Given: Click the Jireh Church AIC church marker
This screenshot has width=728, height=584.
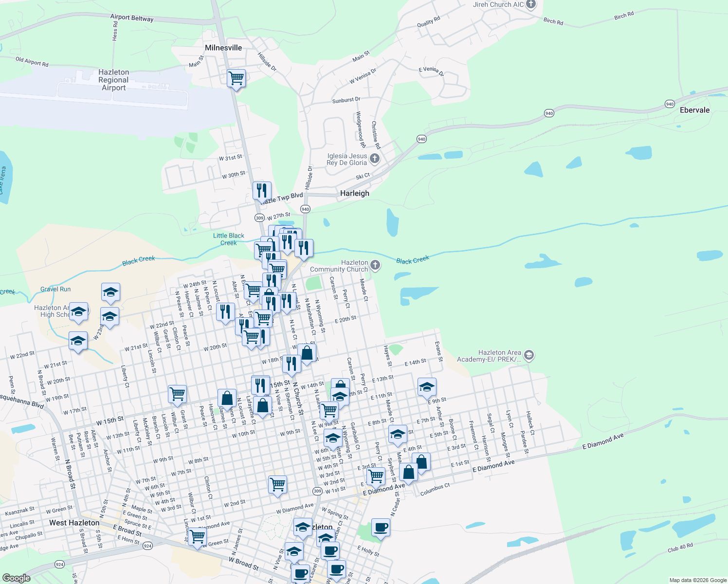Looking at the screenshot, I should pyautogui.click(x=530, y=5).
